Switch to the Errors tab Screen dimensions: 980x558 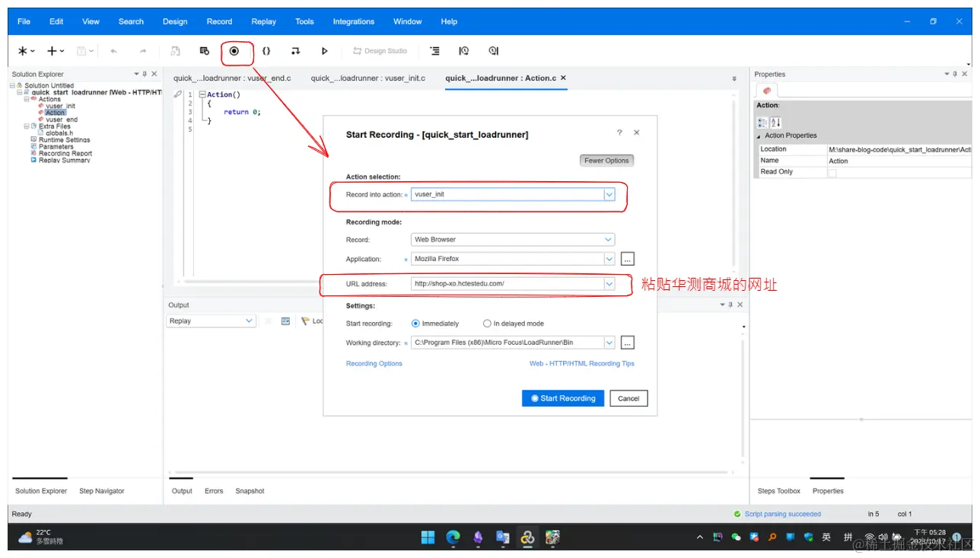click(x=214, y=491)
